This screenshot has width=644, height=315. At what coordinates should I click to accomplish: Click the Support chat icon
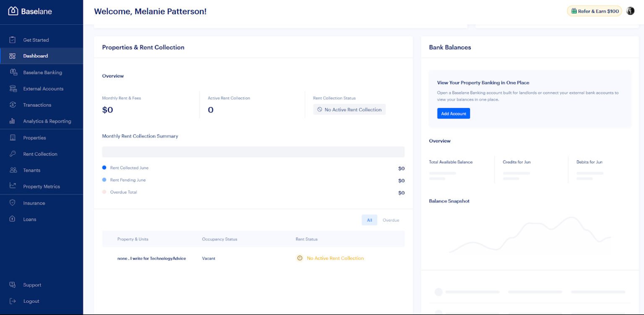coord(13,285)
